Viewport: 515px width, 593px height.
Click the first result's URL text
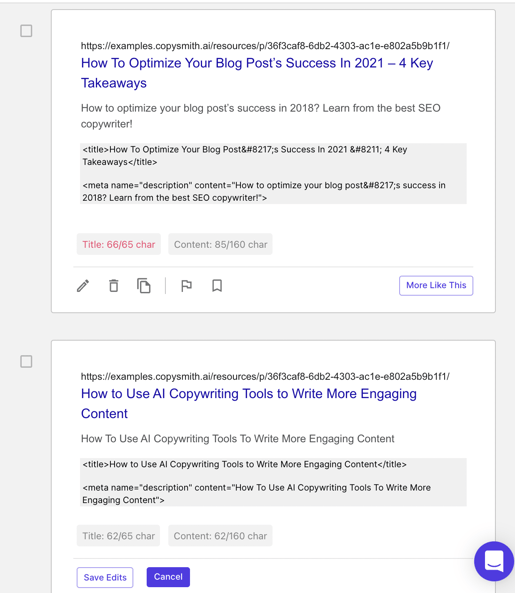coord(265,46)
